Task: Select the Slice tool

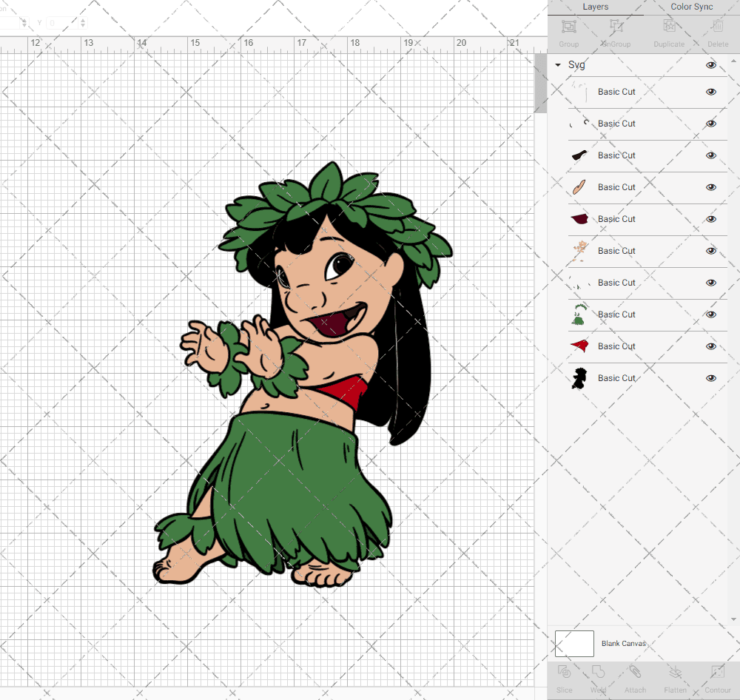Action: point(565,672)
